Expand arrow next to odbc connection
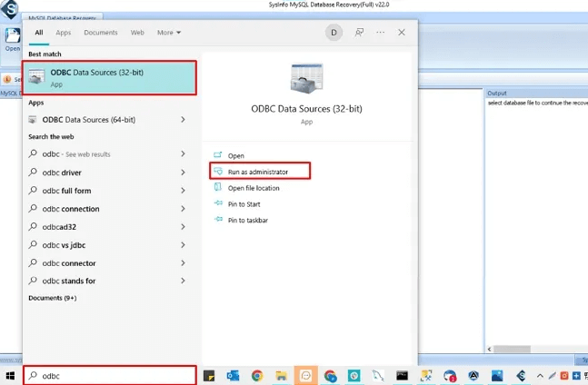This screenshot has height=385, width=588. pyautogui.click(x=183, y=209)
